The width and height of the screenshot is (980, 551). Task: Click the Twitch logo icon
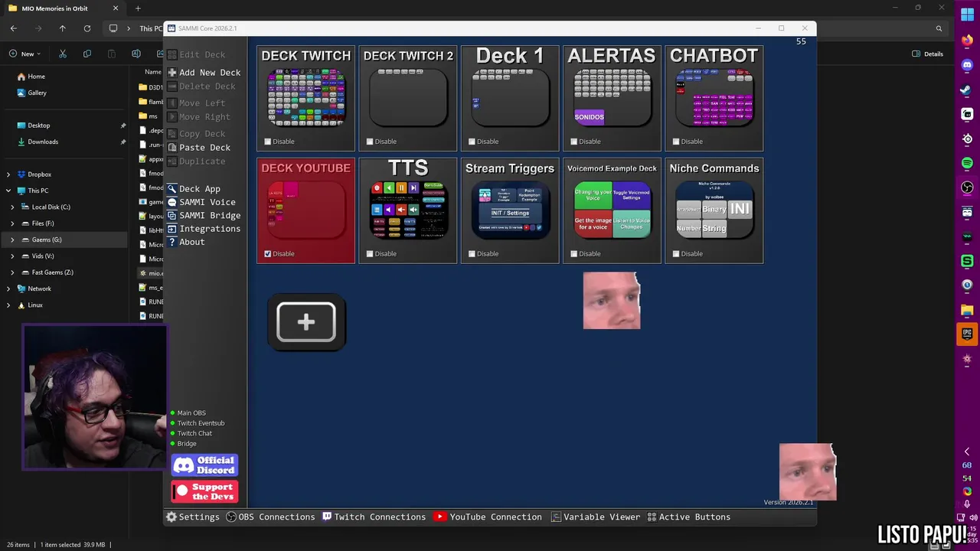(327, 517)
